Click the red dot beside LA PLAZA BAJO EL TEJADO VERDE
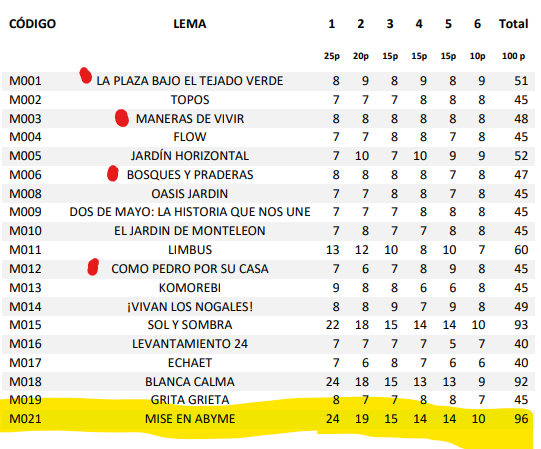Viewport: 541px width, 449px height. pos(86,76)
